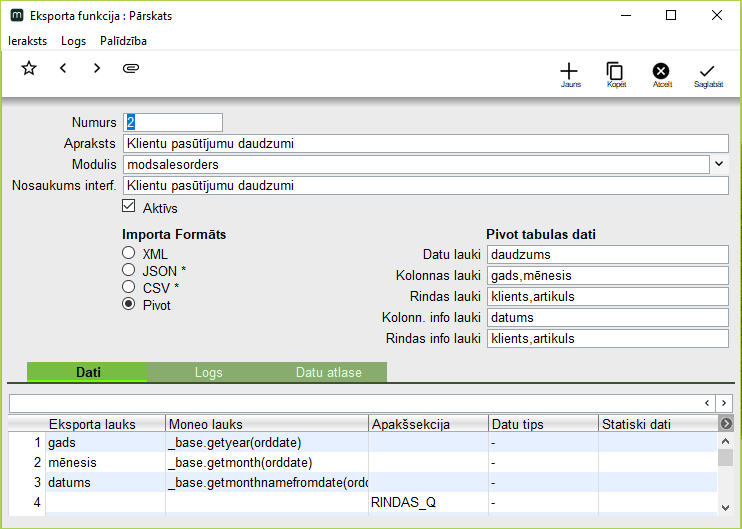
Task: Switch to the Datu atlase tab
Action: coord(329,372)
